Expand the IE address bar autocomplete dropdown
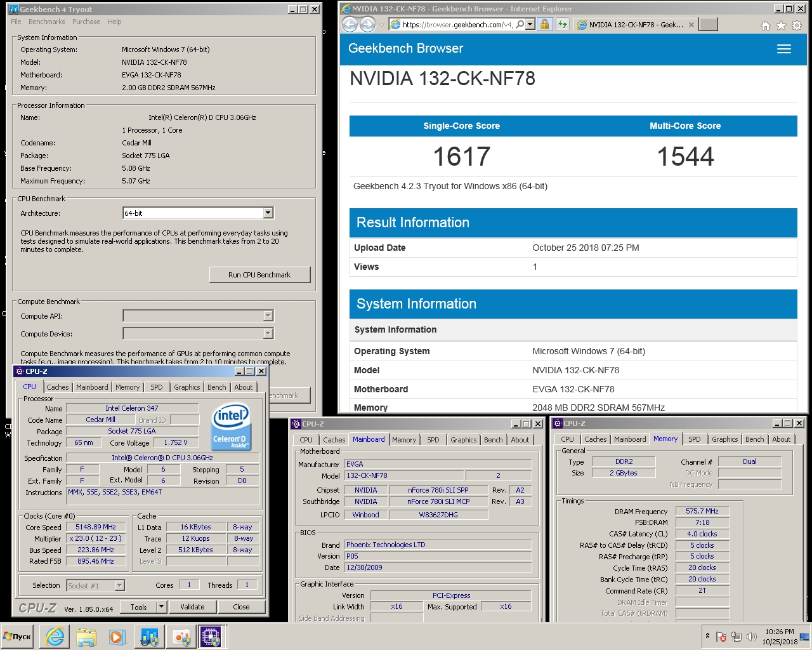812x650 pixels. pos(532,24)
